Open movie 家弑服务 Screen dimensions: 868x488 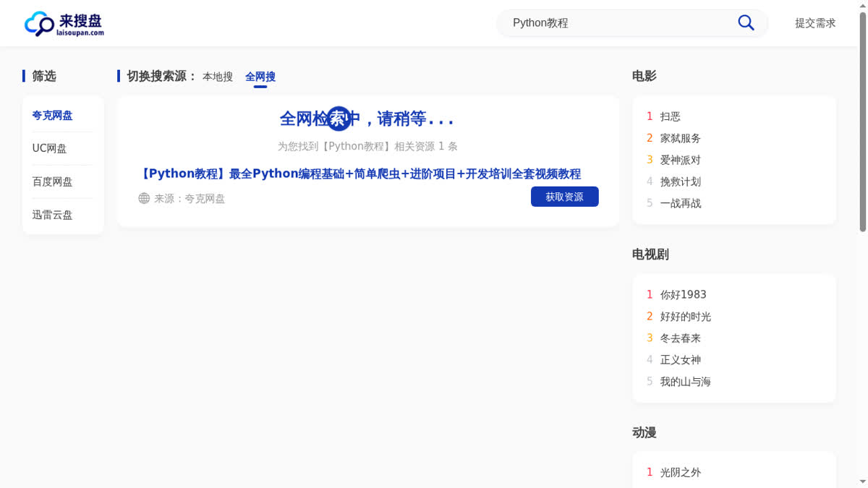[680, 138]
